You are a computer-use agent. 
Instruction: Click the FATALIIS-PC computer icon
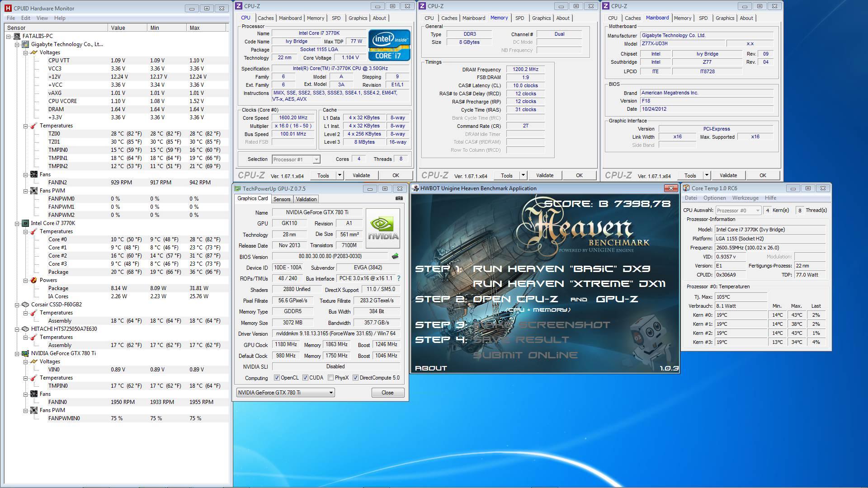(17, 36)
